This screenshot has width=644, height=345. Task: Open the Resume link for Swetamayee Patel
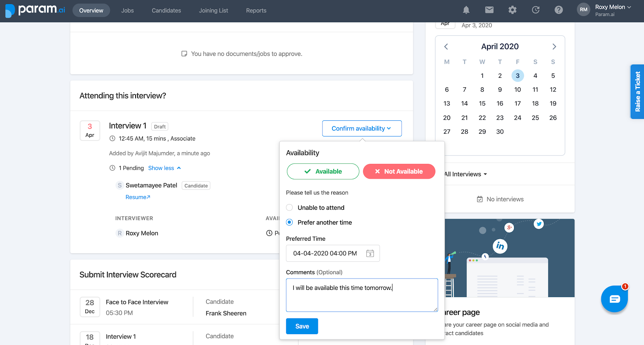click(x=138, y=197)
